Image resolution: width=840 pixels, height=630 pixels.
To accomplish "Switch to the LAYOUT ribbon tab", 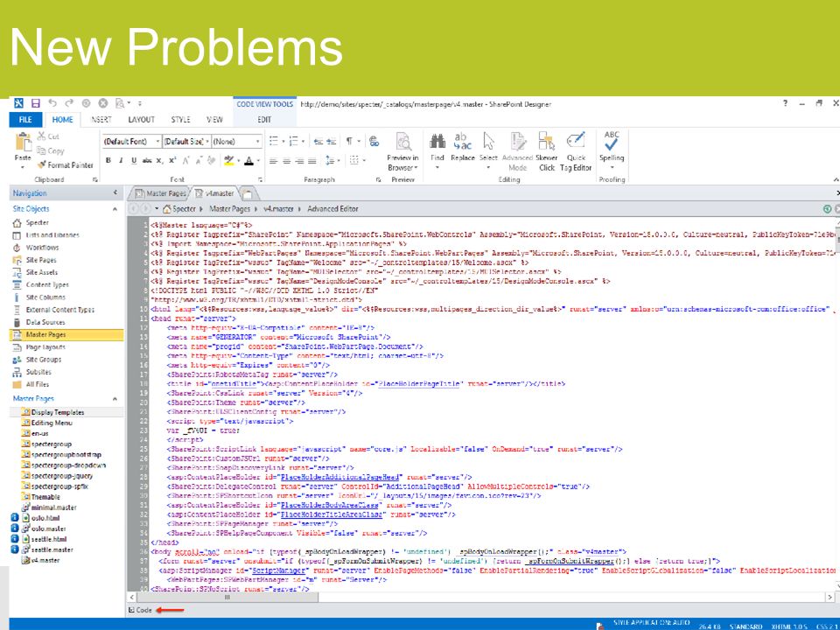I will (x=142, y=120).
